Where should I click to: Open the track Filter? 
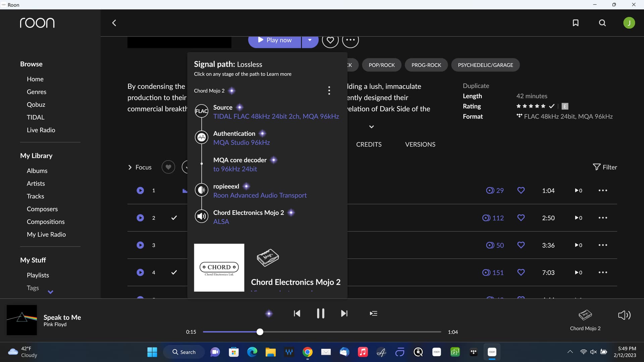(605, 167)
